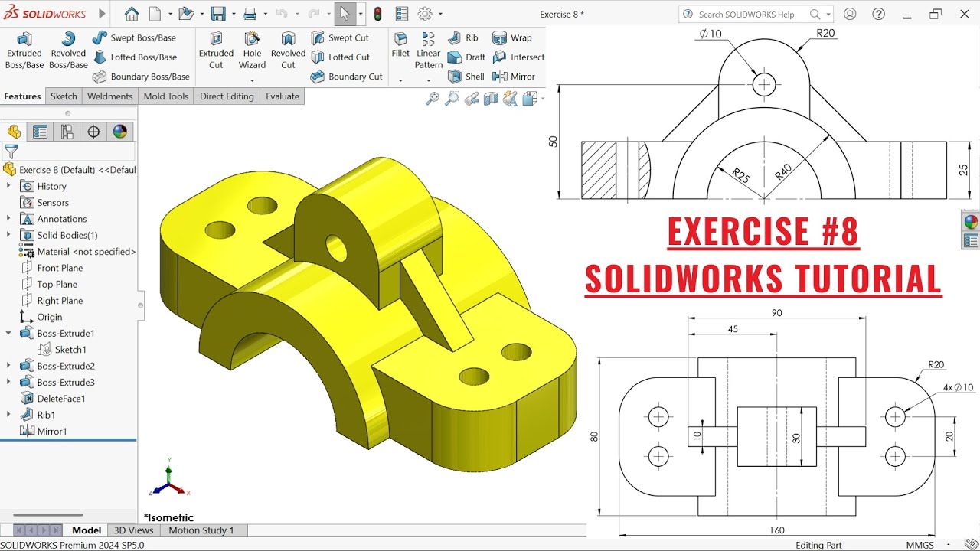The image size is (980, 551).
Task: Use the Mirror feature tool
Action: (x=514, y=77)
